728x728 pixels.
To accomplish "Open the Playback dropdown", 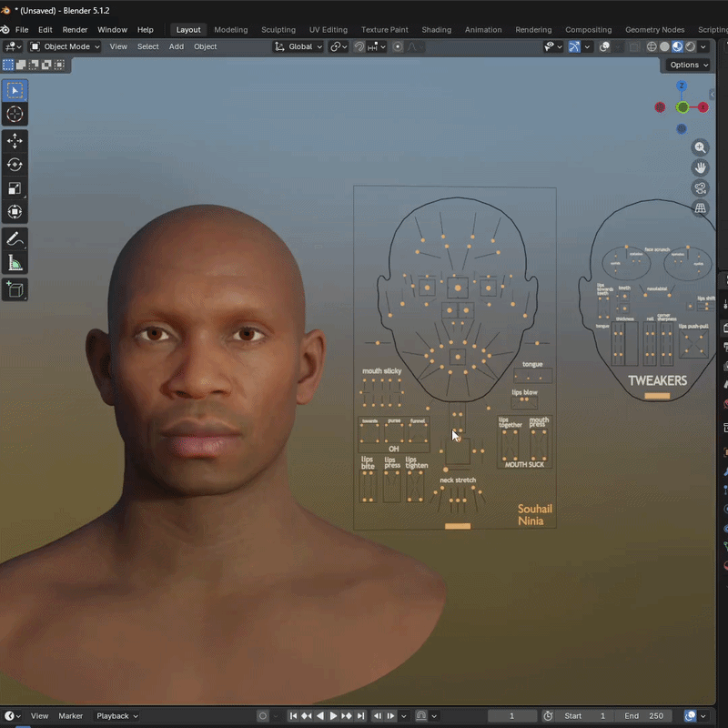I will (117, 716).
